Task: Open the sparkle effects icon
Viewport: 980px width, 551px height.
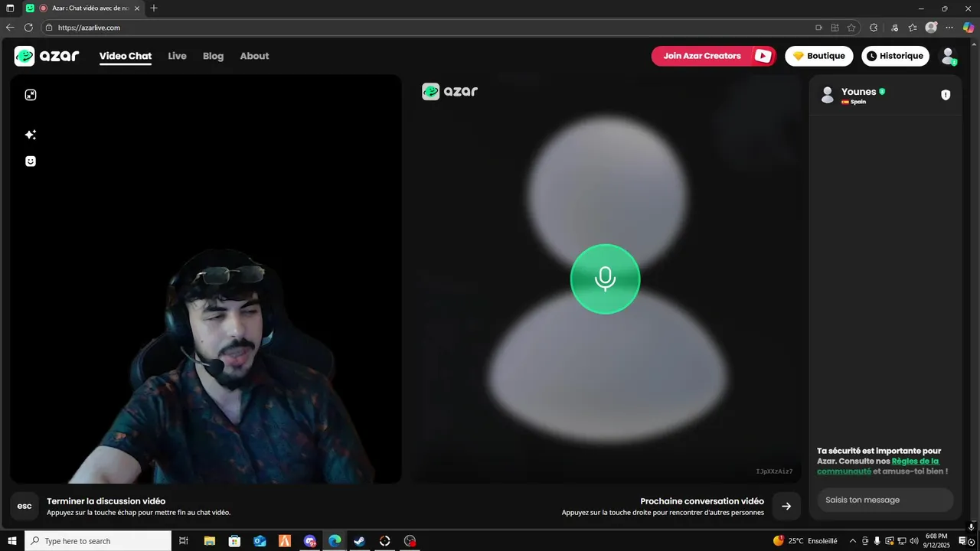Action: pyautogui.click(x=31, y=135)
